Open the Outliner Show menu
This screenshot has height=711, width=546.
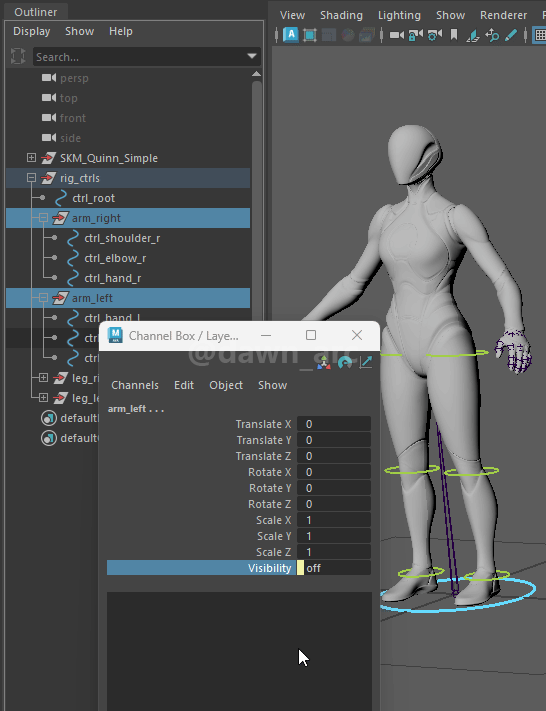click(x=79, y=31)
